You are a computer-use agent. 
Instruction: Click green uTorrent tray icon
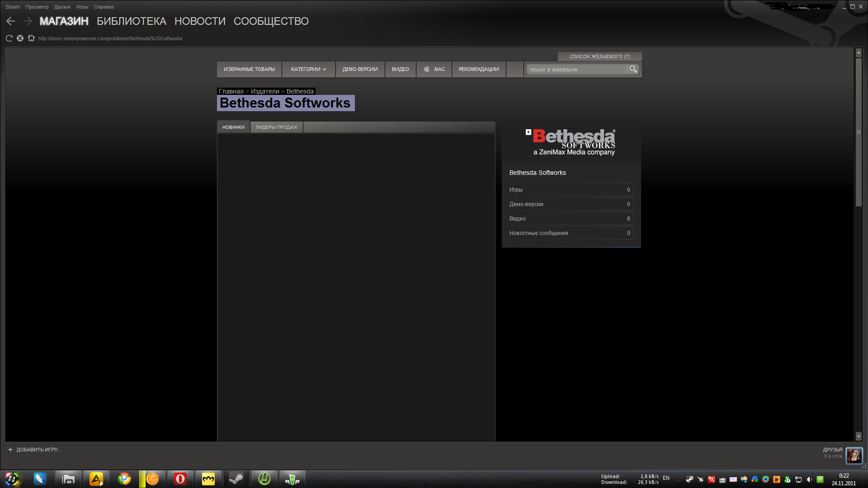(820, 479)
